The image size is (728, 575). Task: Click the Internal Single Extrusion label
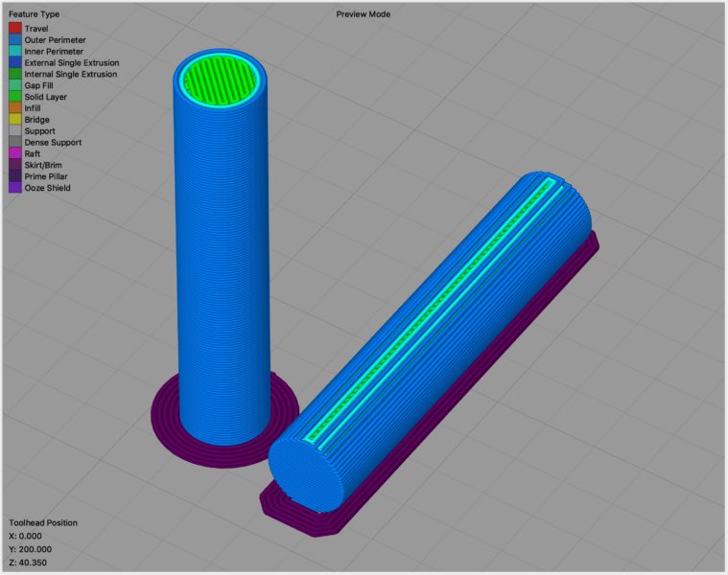click(71, 74)
